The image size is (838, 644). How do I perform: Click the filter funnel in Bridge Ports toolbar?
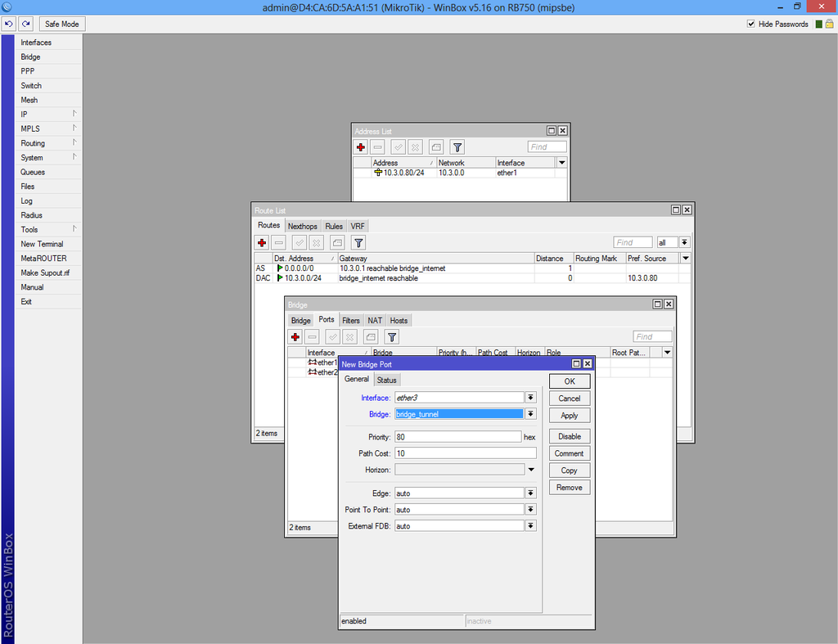[392, 337]
